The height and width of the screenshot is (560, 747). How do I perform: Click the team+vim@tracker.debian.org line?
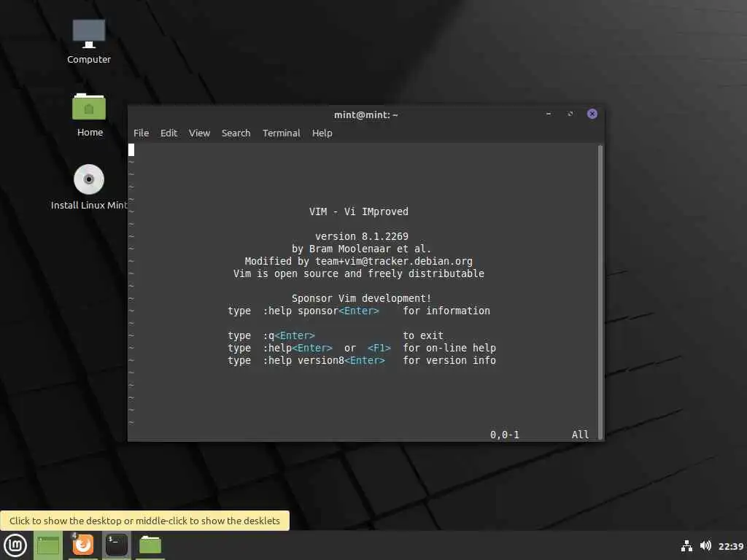click(x=358, y=261)
